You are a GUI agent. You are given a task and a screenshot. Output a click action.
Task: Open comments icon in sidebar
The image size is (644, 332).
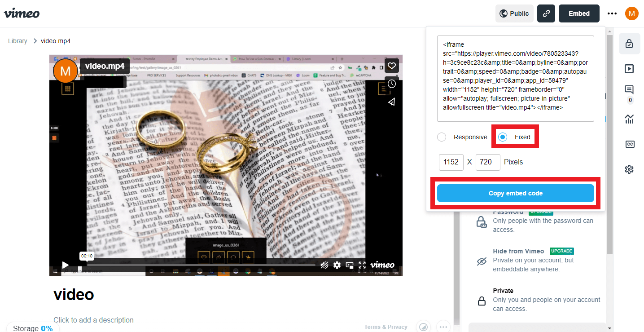tap(629, 90)
